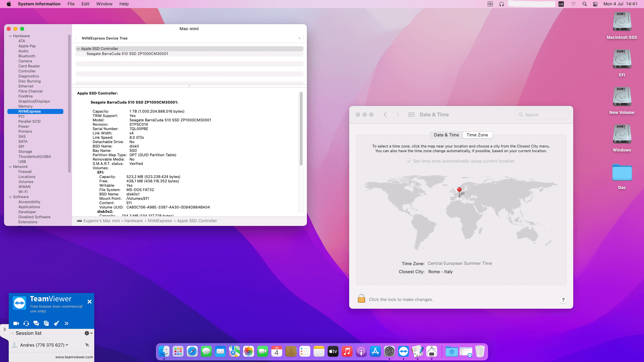Open TeamViewer video call icon
Viewport: 644px width, 362px height.
point(16,323)
